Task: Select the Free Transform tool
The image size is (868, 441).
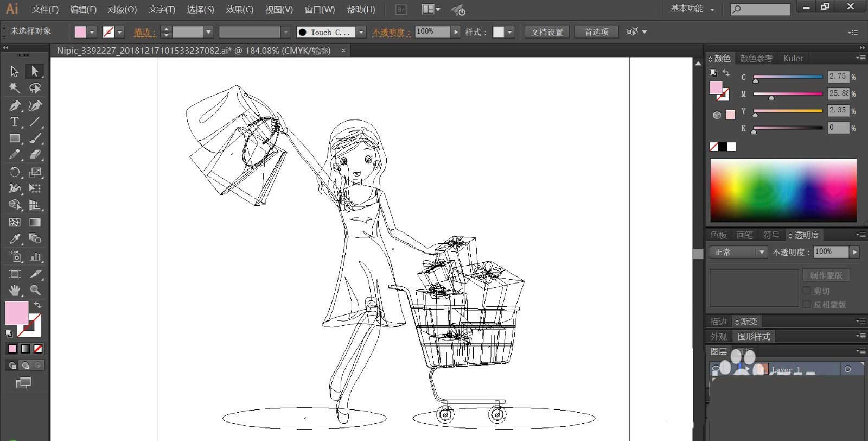Action: tap(35, 188)
